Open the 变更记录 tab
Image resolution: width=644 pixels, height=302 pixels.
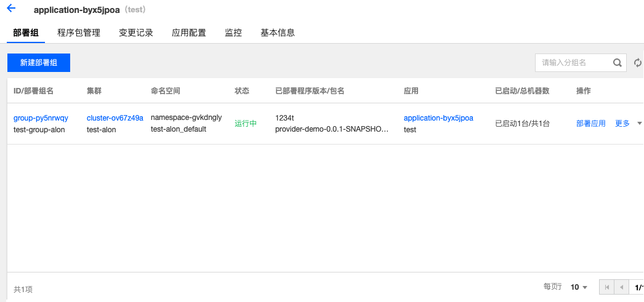(x=136, y=33)
